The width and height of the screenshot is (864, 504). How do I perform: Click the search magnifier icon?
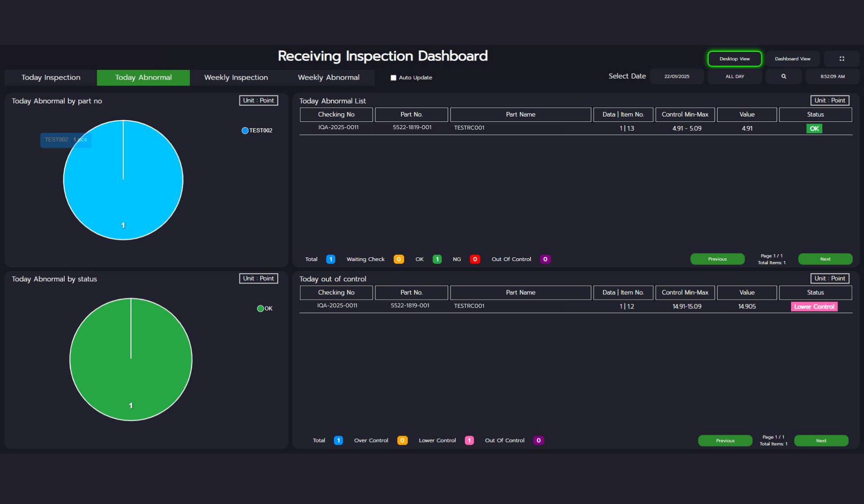pyautogui.click(x=783, y=76)
